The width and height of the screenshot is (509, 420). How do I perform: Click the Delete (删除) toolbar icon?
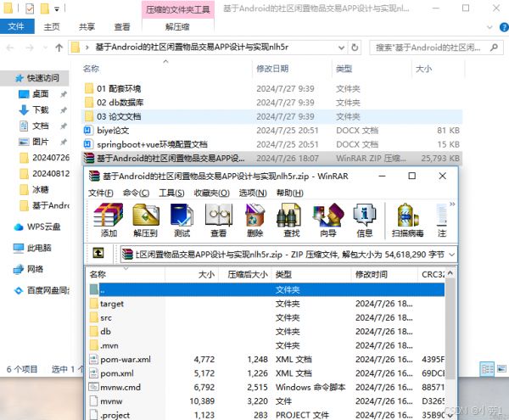pyautogui.click(x=255, y=220)
